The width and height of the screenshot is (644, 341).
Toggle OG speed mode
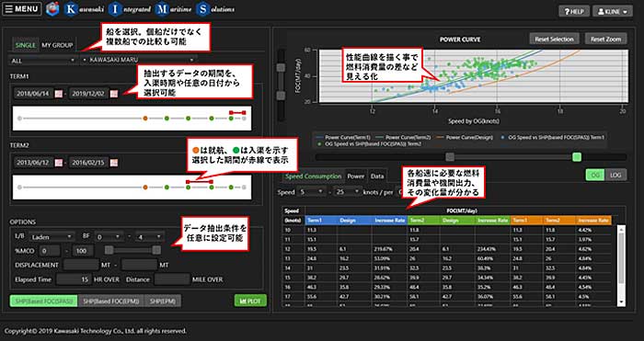pos(594,175)
